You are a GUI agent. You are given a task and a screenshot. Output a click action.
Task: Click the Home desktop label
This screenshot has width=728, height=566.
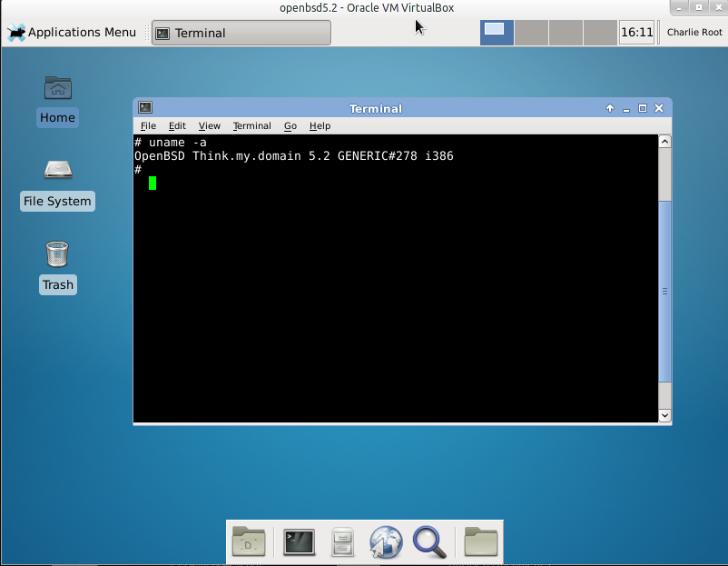click(x=57, y=117)
